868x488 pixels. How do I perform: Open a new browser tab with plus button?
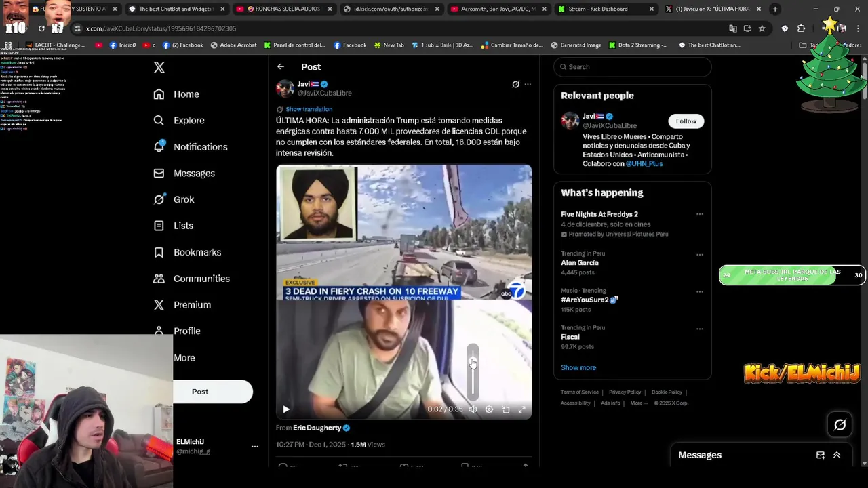point(775,9)
